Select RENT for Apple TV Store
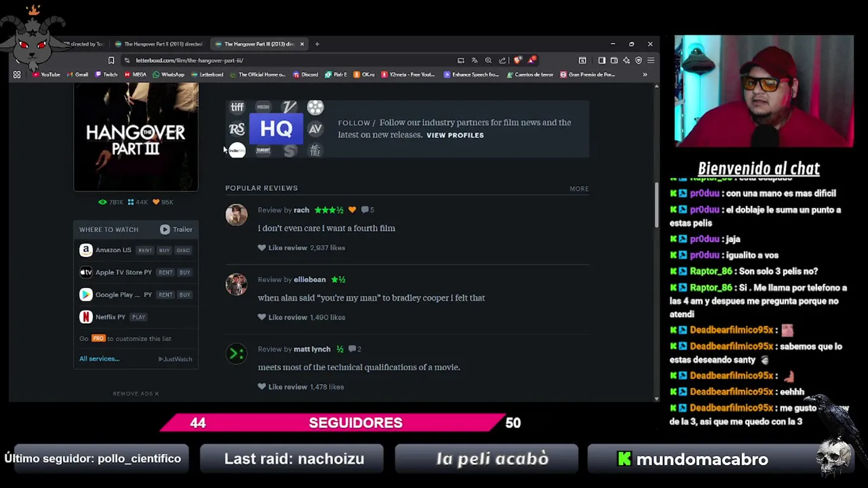 (165, 272)
